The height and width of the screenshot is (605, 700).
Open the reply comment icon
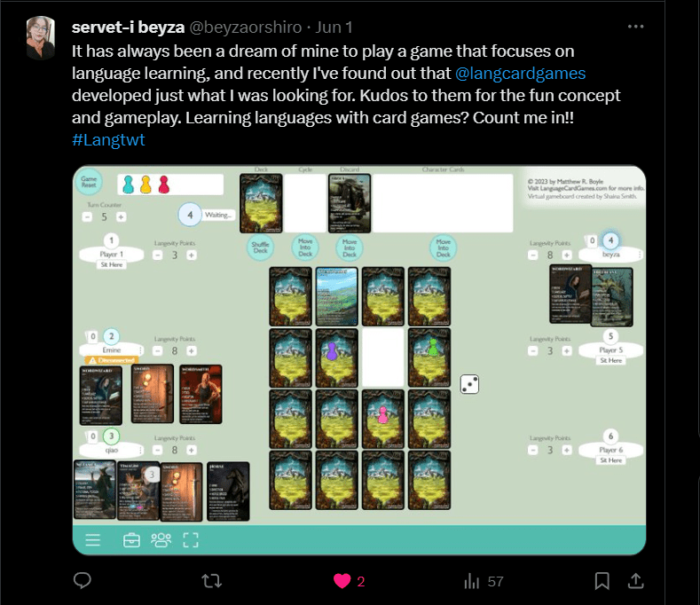(83, 580)
